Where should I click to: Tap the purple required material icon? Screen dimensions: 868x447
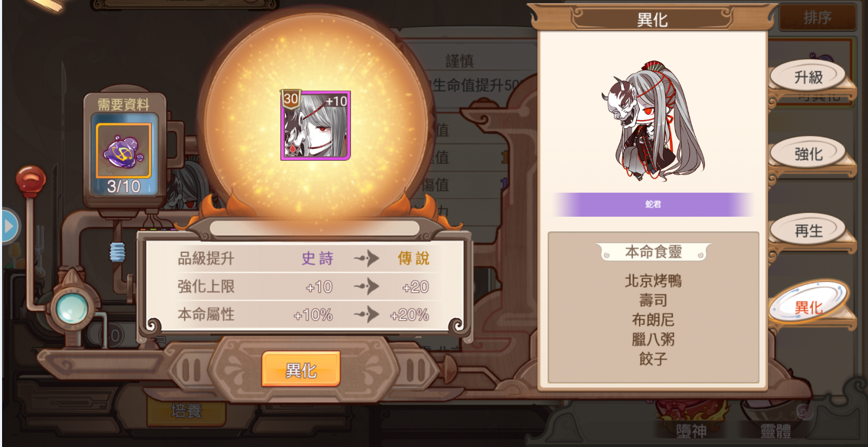(124, 151)
